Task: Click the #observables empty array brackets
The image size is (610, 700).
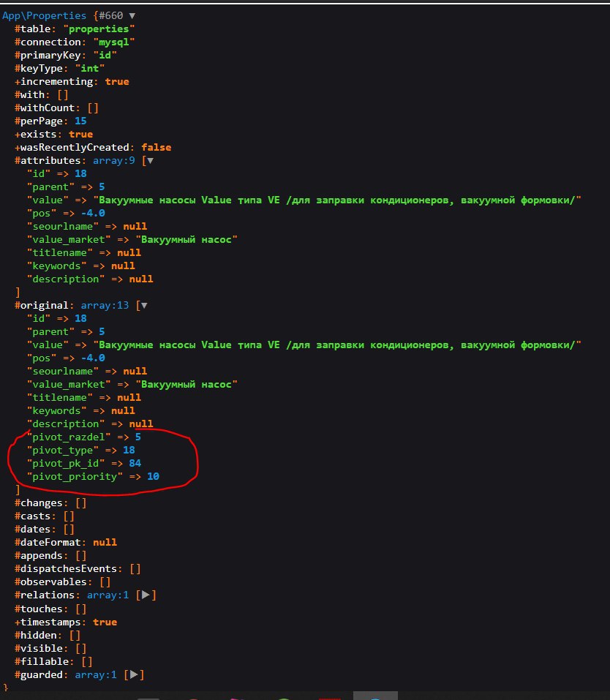Action: tap(105, 582)
